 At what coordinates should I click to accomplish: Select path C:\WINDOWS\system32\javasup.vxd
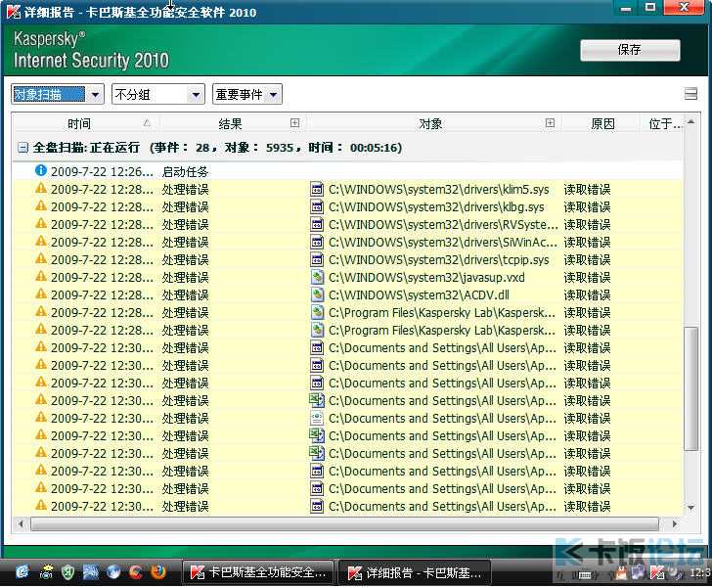(426, 277)
